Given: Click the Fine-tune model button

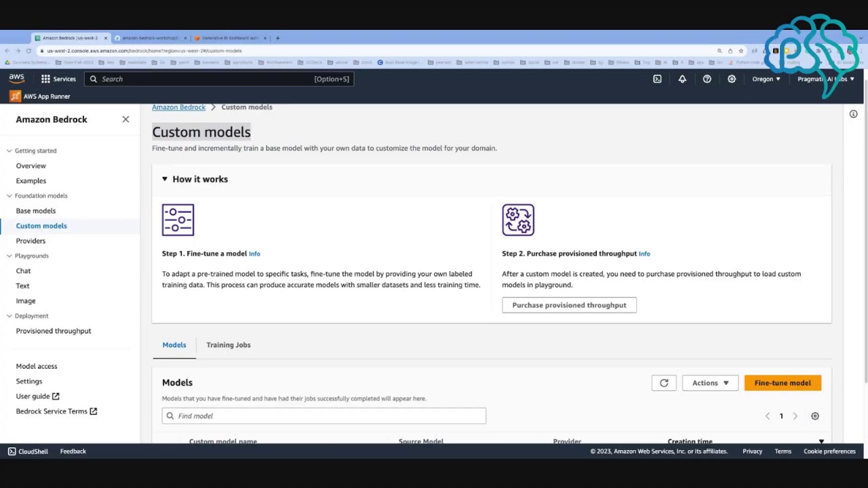Looking at the screenshot, I should click(783, 383).
